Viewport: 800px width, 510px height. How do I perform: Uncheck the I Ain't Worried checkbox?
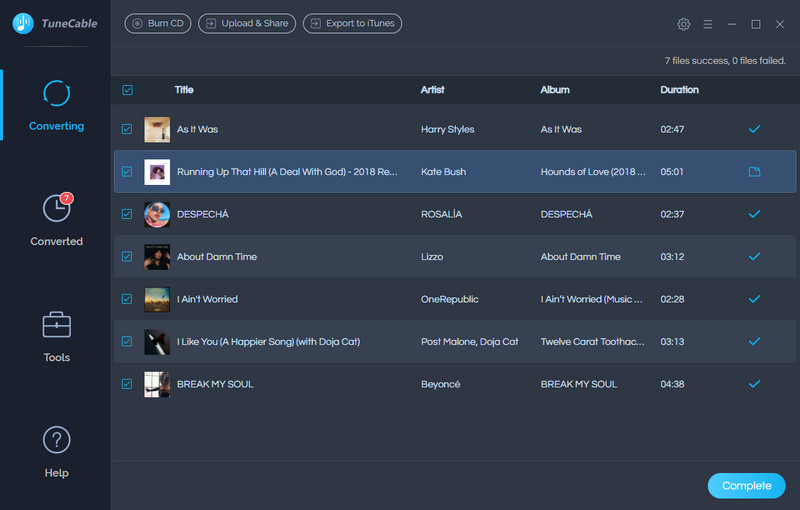pos(127,299)
